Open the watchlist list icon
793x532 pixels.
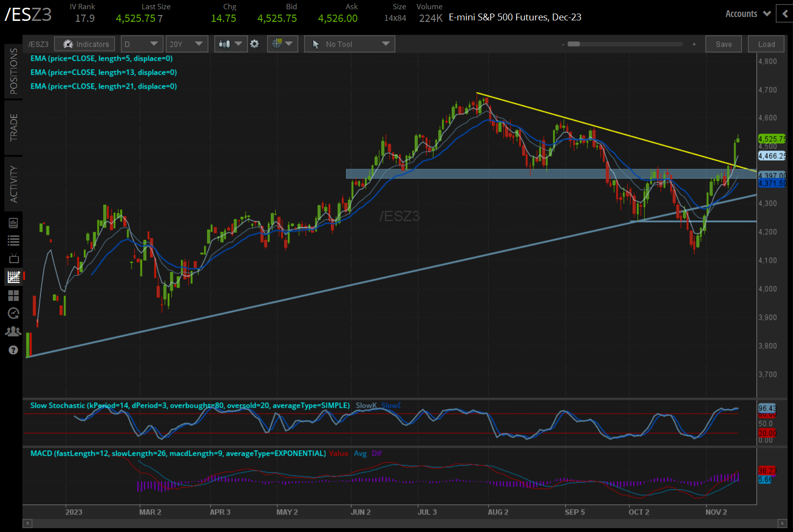14,240
